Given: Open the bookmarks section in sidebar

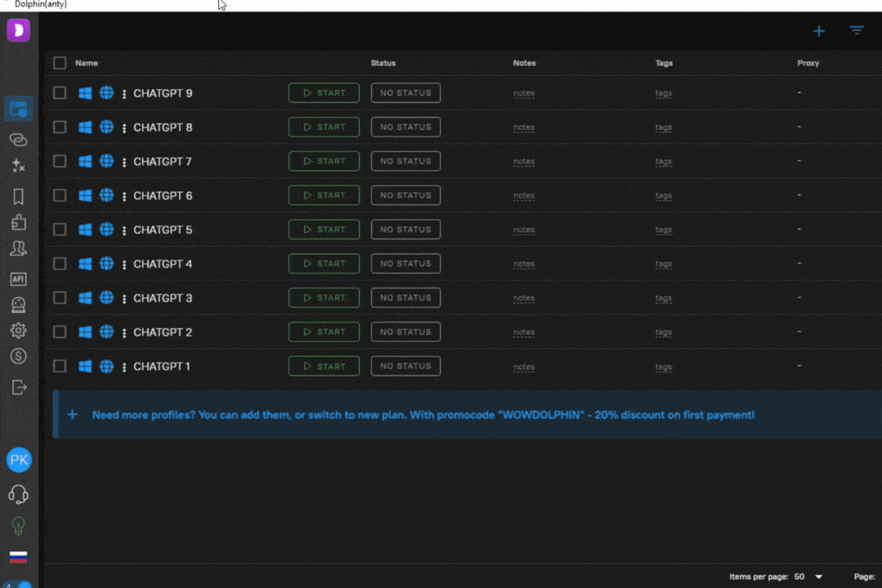Looking at the screenshot, I should point(18,196).
